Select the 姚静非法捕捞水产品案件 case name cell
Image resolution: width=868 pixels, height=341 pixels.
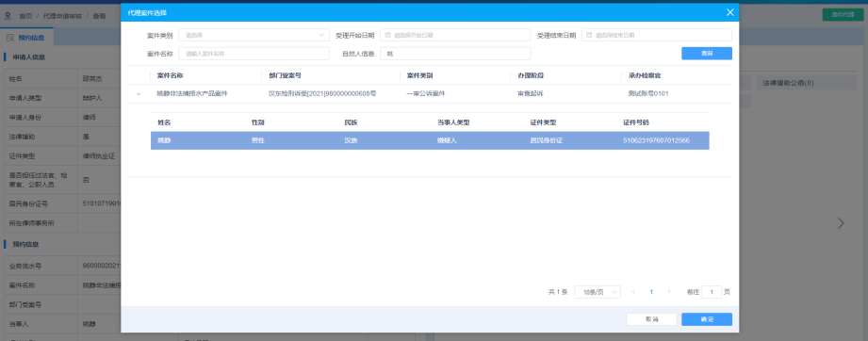[192, 93]
